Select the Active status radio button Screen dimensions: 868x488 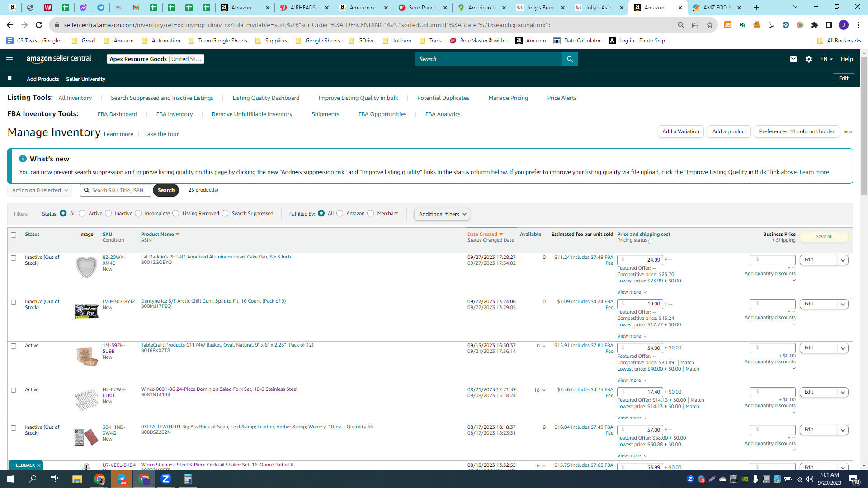coord(82,213)
